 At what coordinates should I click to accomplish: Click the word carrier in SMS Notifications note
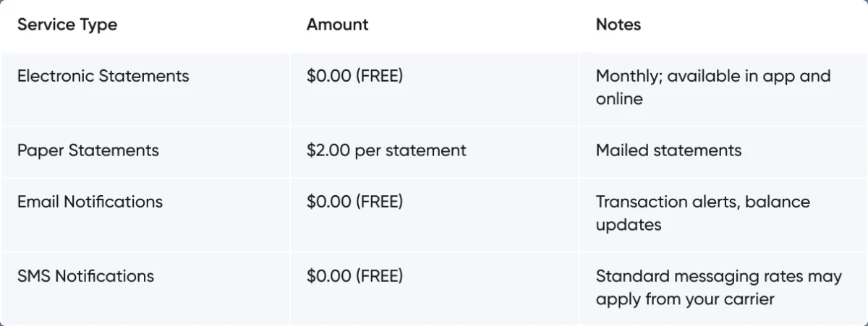[x=747, y=299]
